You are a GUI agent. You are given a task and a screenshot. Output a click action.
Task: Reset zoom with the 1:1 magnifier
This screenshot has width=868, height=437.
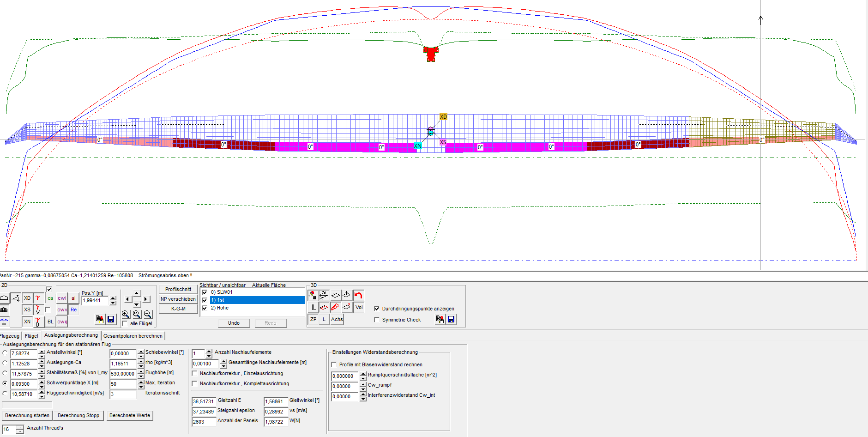click(x=137, y=314)
